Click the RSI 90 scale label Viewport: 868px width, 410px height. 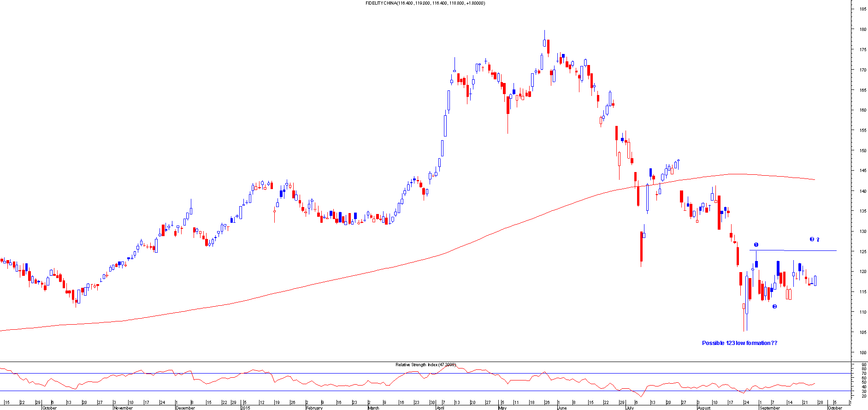[x=863, y=365]
